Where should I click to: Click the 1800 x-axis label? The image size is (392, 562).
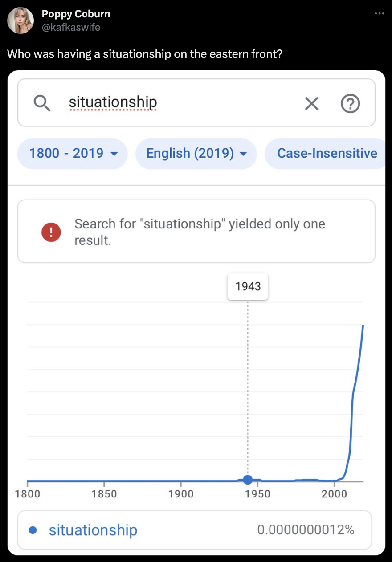(27, 494)
